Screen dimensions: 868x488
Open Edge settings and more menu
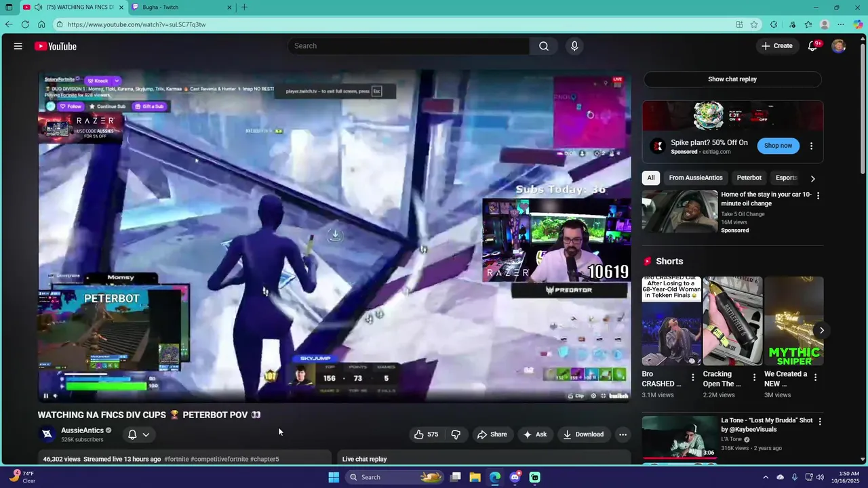click(841, 24)
